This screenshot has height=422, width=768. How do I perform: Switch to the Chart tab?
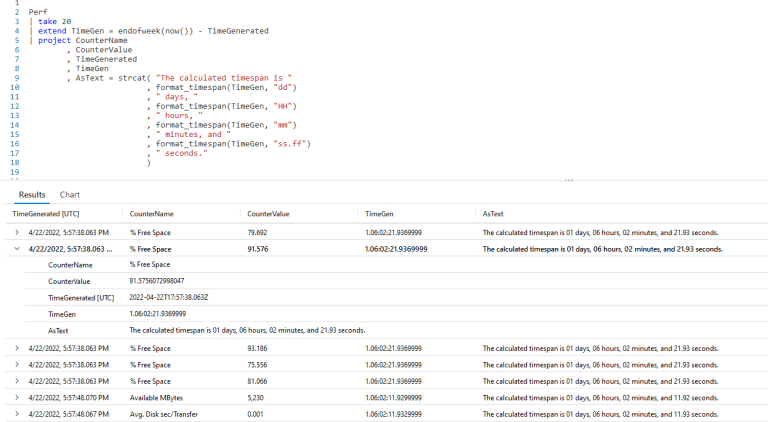70,194
